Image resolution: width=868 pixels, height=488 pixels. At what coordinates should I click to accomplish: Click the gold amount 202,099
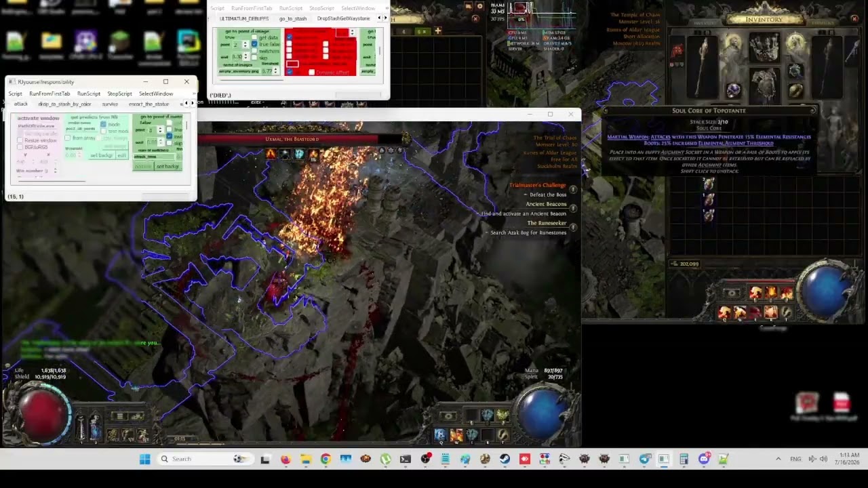coord(689,264)
